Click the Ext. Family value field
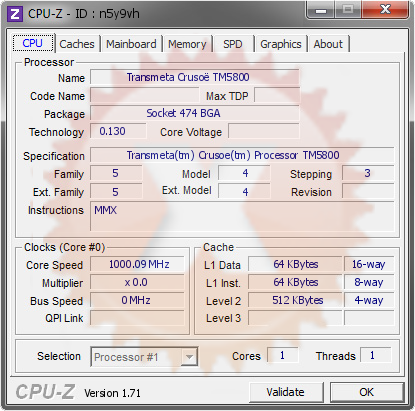This screenshot has width=415, height=411. (116, 192)
